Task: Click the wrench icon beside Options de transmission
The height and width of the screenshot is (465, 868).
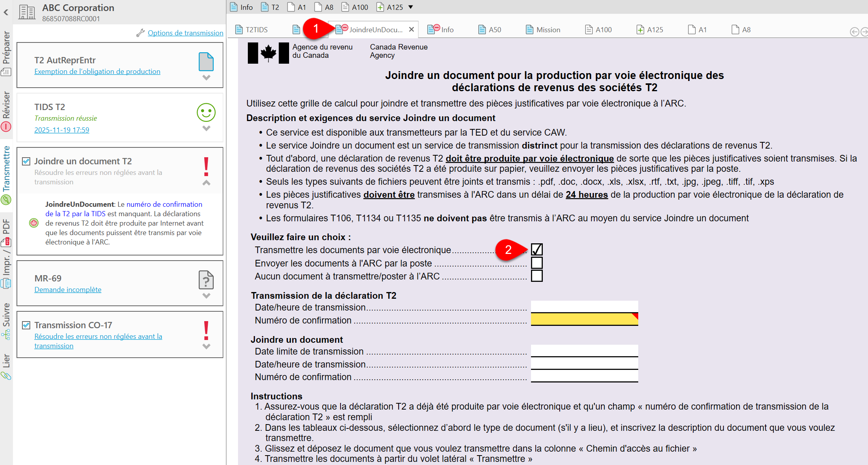Action: tap(140, 33)
